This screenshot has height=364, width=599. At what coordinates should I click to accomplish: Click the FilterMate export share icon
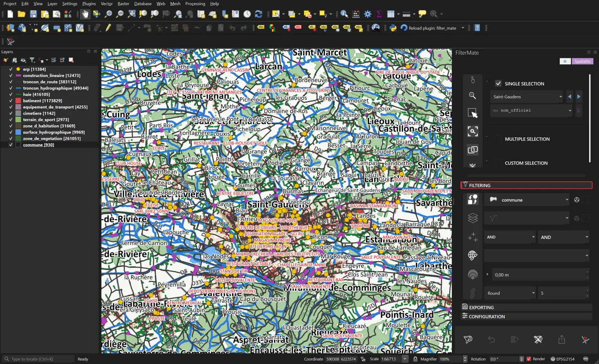[x=562, y=340]
